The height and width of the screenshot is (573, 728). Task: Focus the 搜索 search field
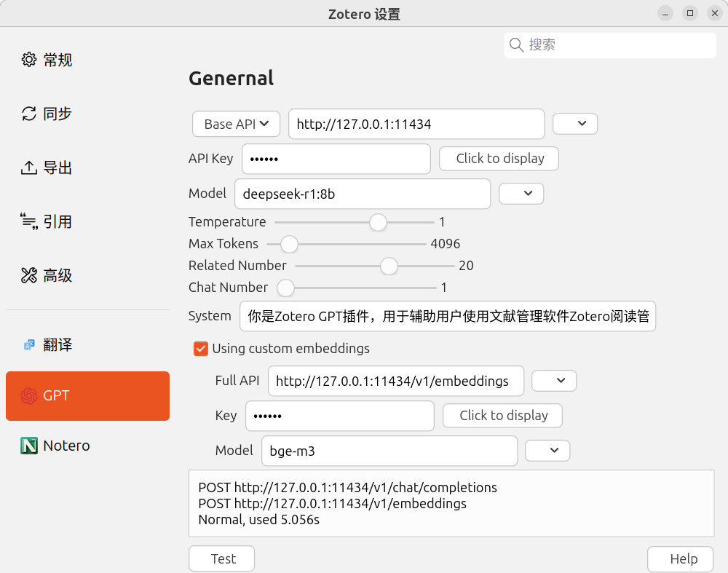(x=610, y=45)
